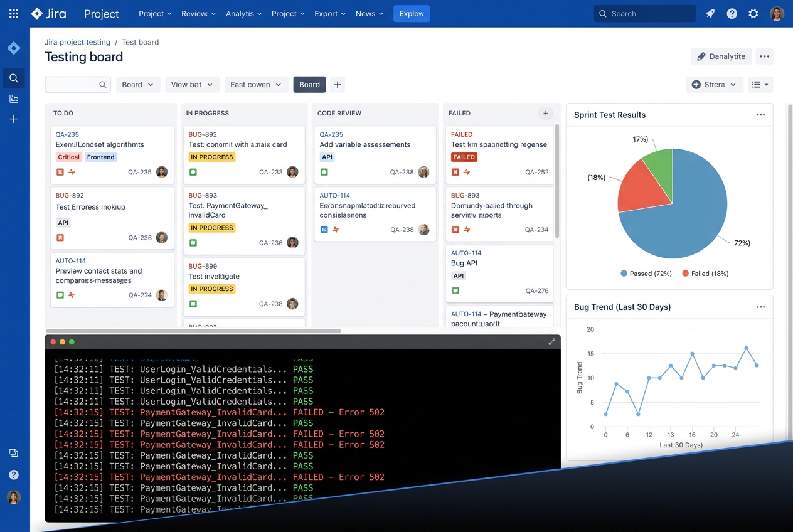The image size is (793, 532).
Task: Expand the terminal window fullscreen icon
Action: [x=551, y=341]
